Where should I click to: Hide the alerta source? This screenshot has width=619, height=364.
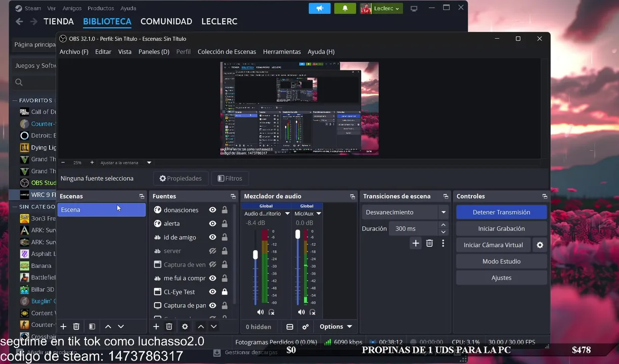click(x=213, y=223)
